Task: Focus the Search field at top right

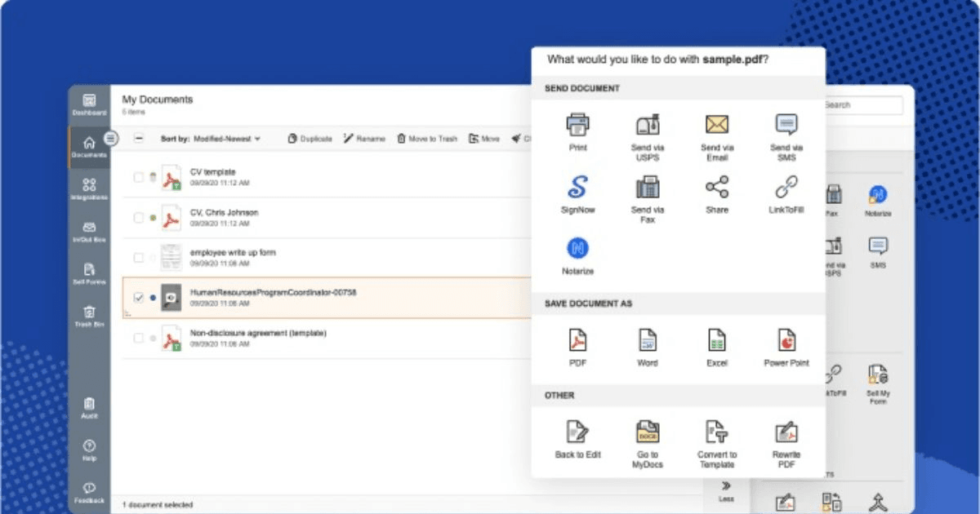Action: 862,105
